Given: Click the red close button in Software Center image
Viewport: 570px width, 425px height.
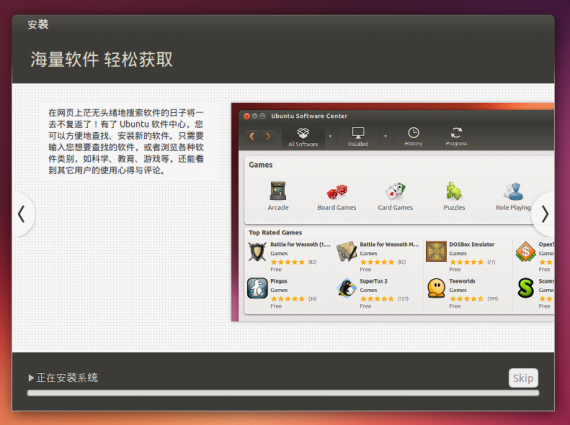Looking at the screenshot, I should 246,116.
